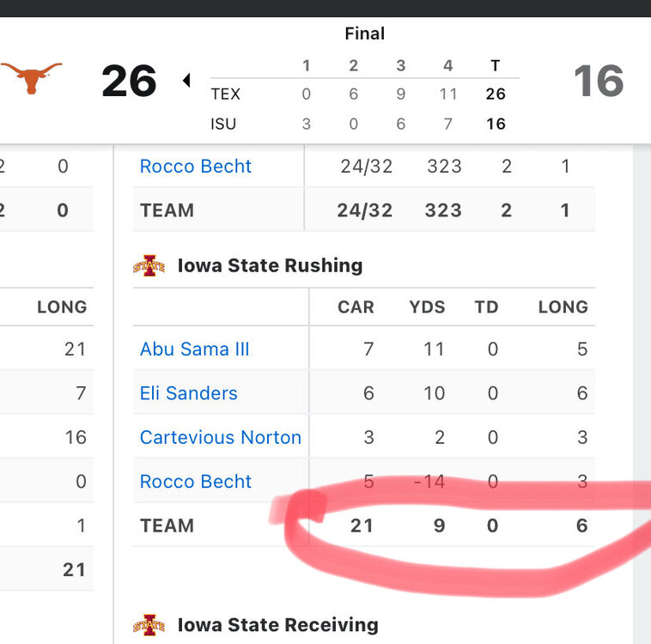Image resolution: width=651 pixels, height=644 pixels.
Task: Click the winner arrow next to 26
Action: click(186, 81)
